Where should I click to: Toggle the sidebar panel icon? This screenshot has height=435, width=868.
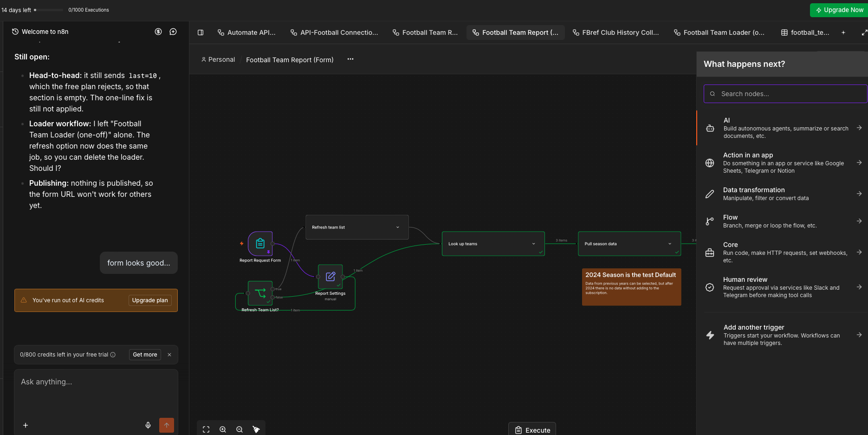click(201, 32)
